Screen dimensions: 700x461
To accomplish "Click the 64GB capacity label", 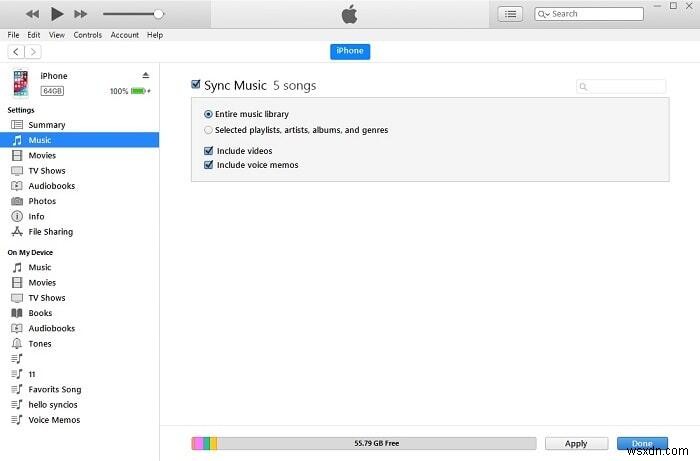I will [x=52, y=91].
